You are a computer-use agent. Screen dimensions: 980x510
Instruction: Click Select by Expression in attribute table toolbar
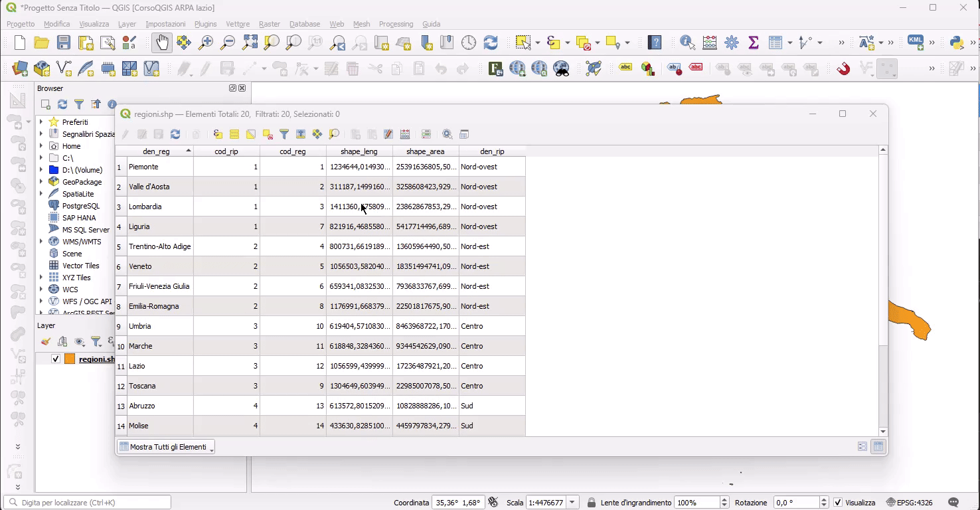tap(218, 134)
